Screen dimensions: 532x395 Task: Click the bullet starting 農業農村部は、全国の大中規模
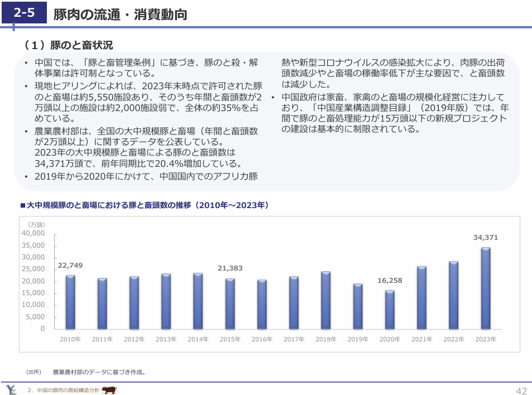(x=146, y=147)
